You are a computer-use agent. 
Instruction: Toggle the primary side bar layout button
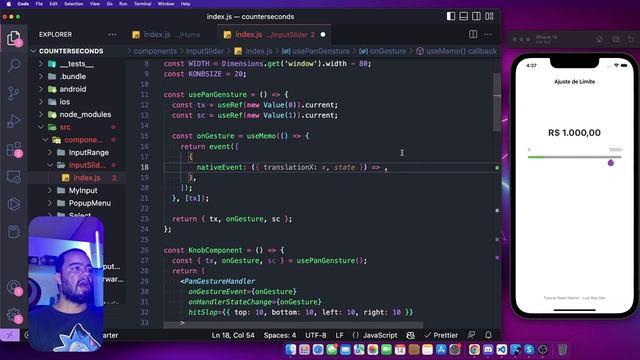[451, 16]
